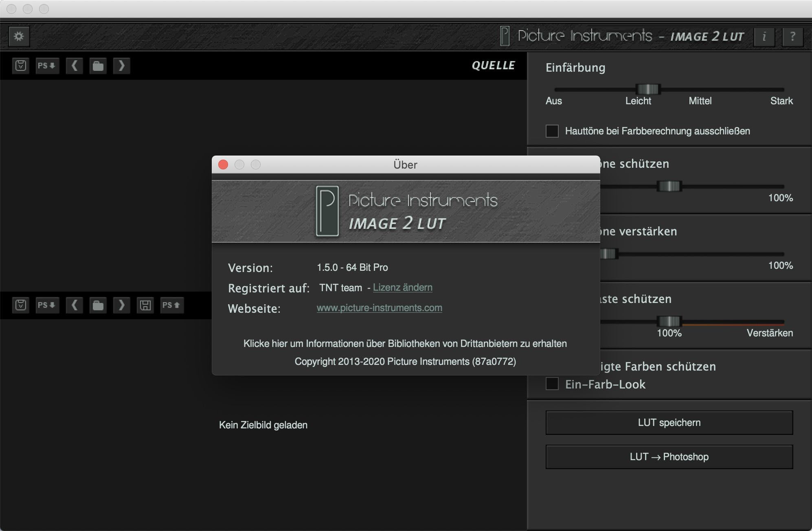Click the 'verstärken' slider handle

point(608,254)
